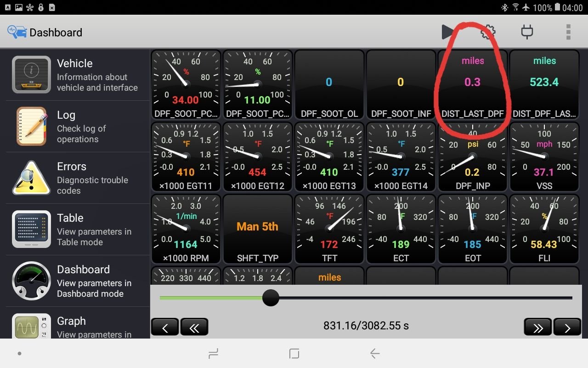Select the Errors magnifier icon
This screenshot has width=588, height=368.
pyautogui.click(x=31, y=178)
